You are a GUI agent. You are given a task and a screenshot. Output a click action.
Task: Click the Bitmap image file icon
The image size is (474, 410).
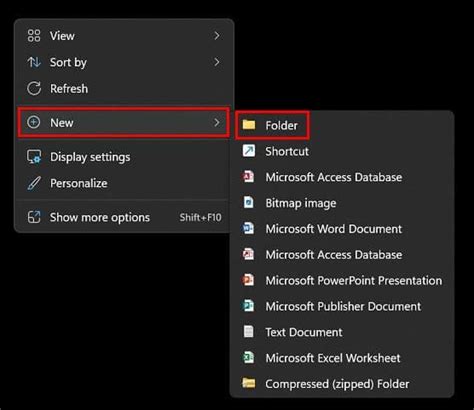pyautogui.click(x=249, y=202)
